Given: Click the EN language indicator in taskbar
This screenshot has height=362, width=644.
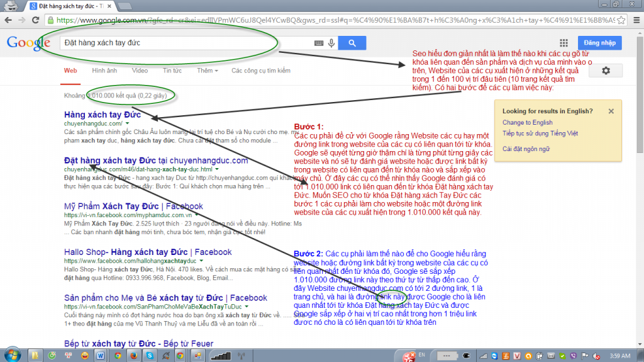Looking at the screenshot, I should pos(422,354).
